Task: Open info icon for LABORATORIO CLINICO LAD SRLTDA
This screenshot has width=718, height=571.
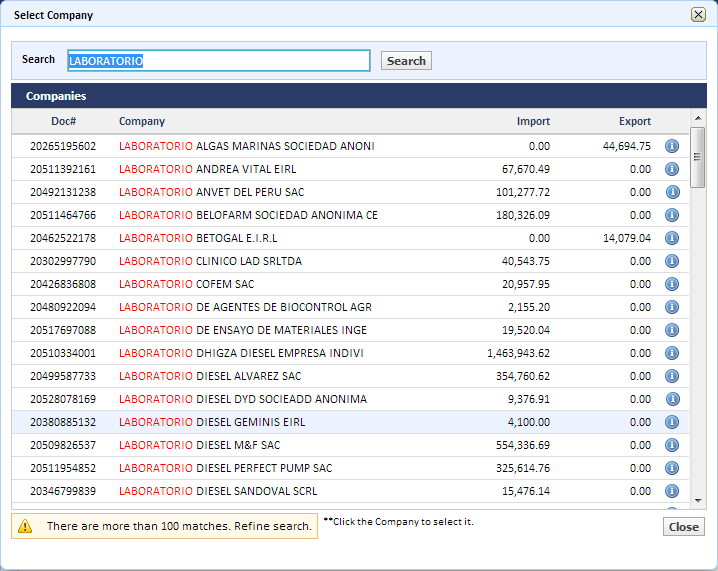Action: click(672, 261)
